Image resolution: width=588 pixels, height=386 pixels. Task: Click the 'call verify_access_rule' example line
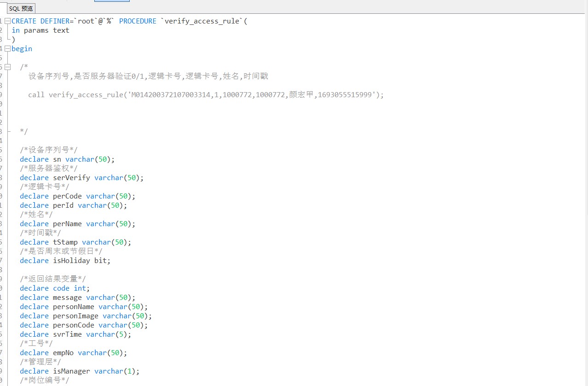[205, 95]
